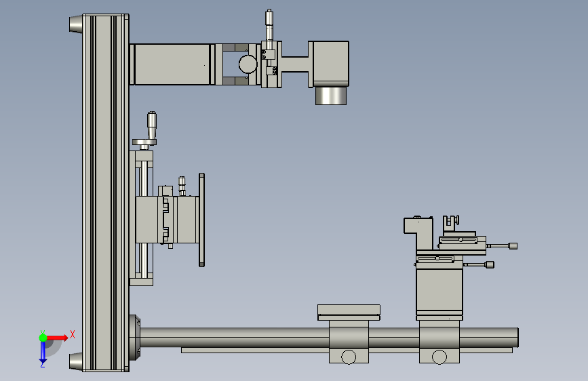The image size is (588, 381).
Task: Select the upper micrometer knob on the right stage
Action: tap(513, 246)
